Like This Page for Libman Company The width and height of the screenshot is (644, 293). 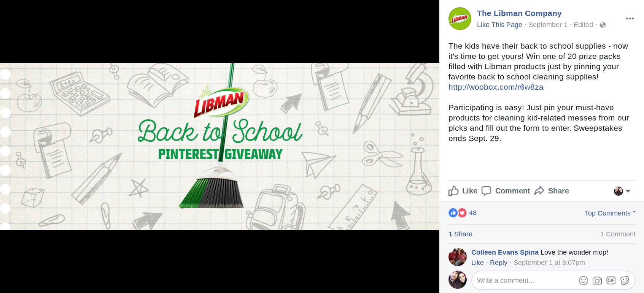(x=499, y=25)
